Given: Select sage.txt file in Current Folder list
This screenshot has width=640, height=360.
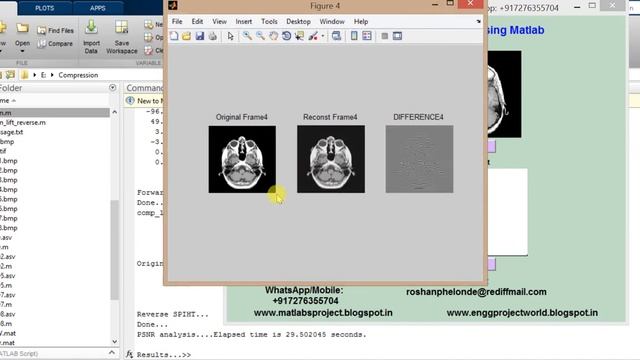Looking at the screenshot, I should point(11,132).
